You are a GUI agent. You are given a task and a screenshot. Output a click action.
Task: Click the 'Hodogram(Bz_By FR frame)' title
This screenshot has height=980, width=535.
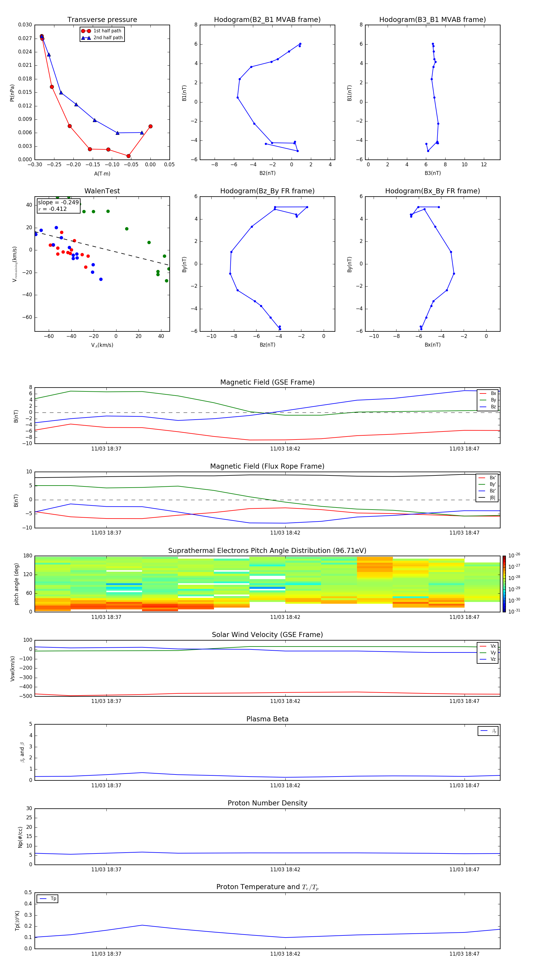tap(267, 191)
